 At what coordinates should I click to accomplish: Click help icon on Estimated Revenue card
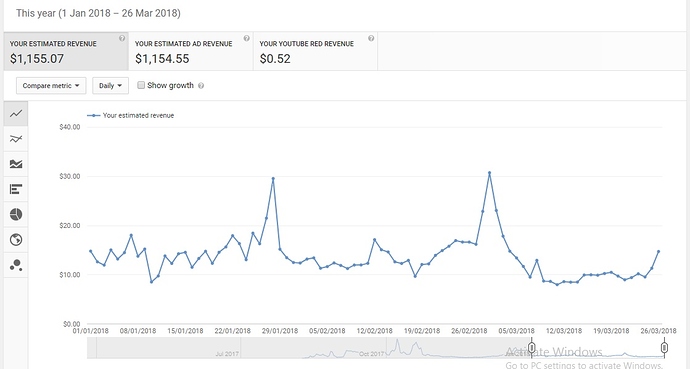click(x=122, y=38)
